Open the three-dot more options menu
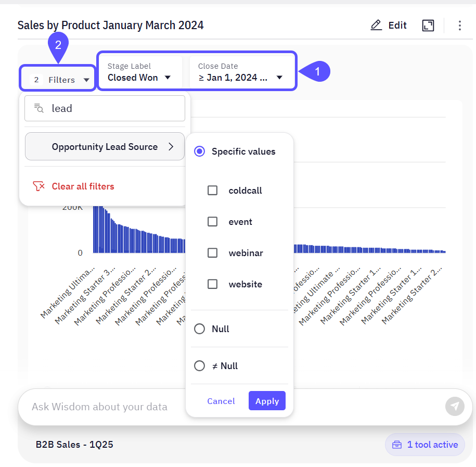Viewport: 476px width, 467px height. click(459, 26)
